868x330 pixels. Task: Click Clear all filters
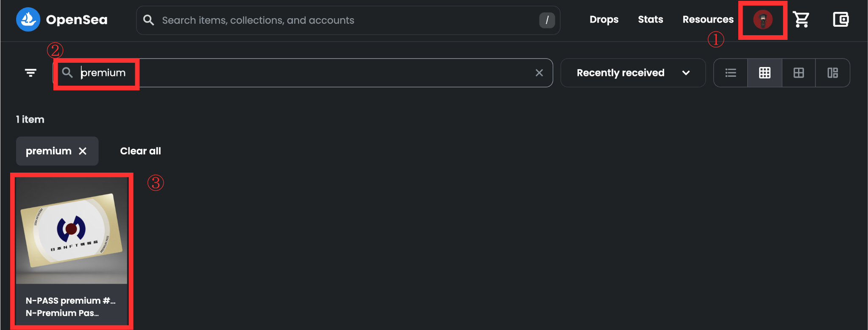click(140, 151)
